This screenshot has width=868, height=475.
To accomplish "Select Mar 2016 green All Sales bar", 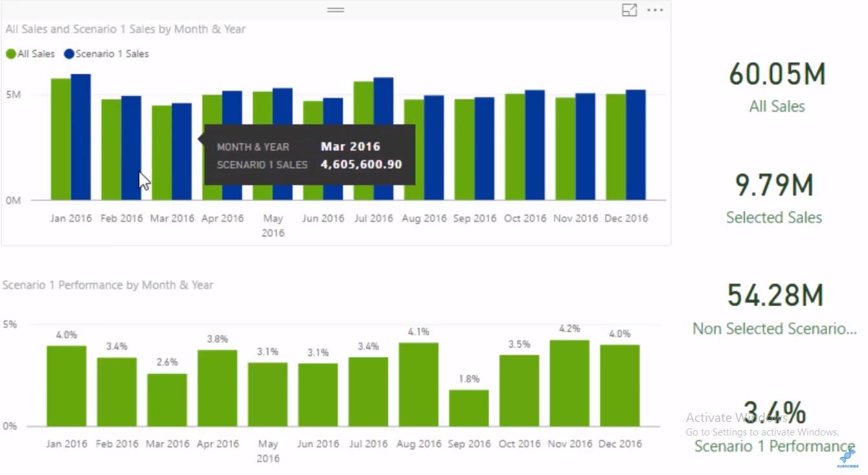I will (162, 153).
